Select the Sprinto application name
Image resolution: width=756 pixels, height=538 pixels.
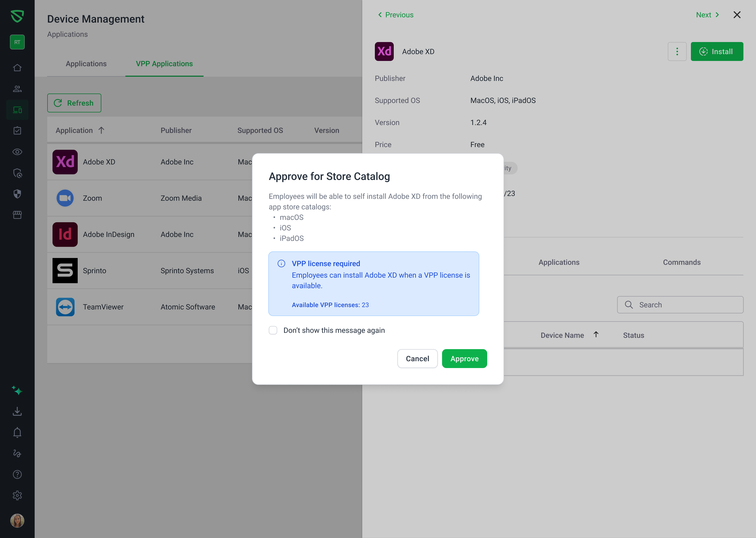point(94,271)
